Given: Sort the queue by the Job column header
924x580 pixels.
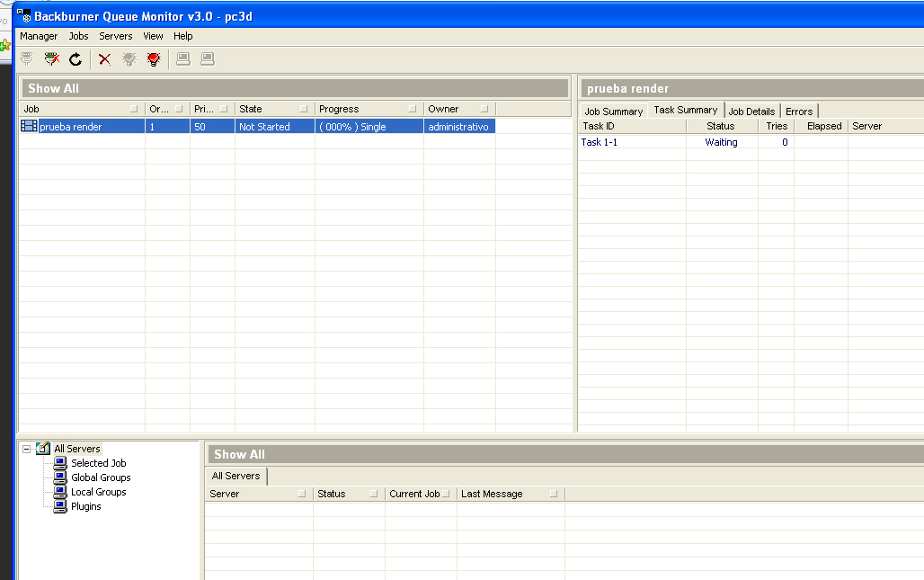Looking at the screenshot, I should [82, 109].
